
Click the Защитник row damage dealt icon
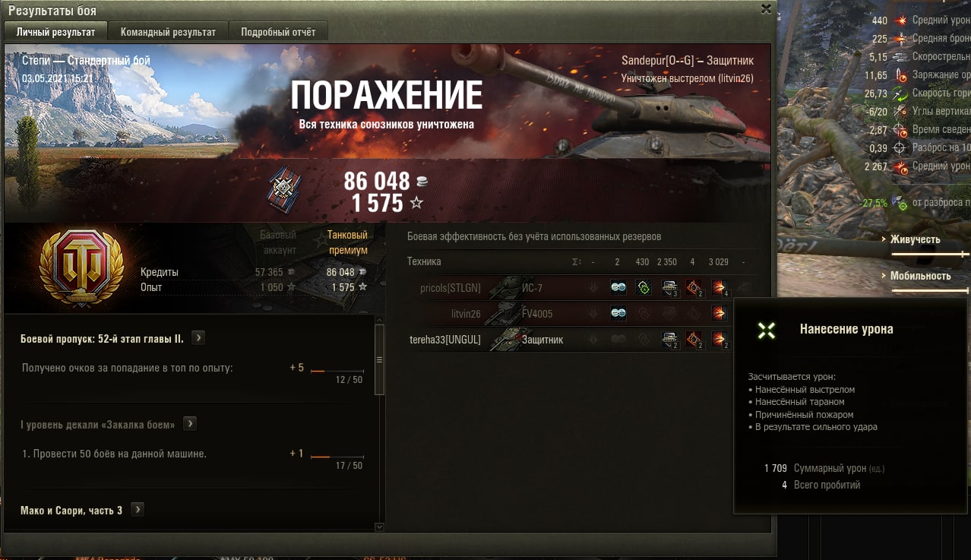(720, 340)
